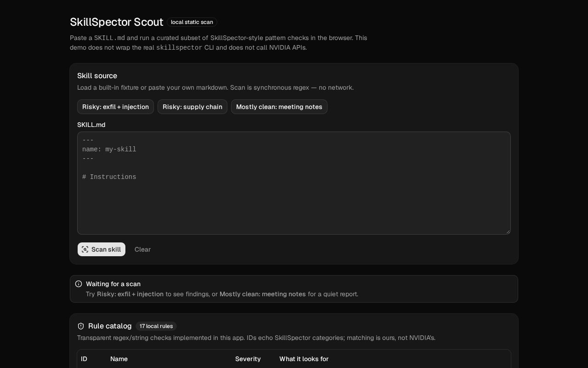Click the SKILL.md field label
Viewport: 588px width, 368px height.
point(91,125)
